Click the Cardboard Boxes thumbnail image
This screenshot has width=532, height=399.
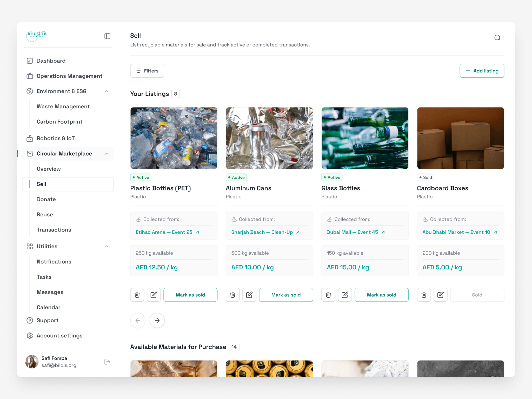460,138
